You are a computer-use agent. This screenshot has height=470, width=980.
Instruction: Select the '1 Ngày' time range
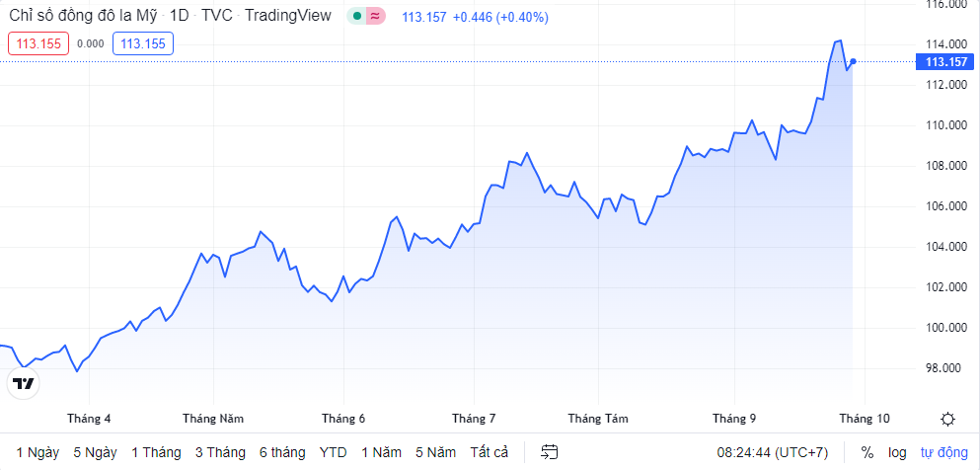pos(38,452)
